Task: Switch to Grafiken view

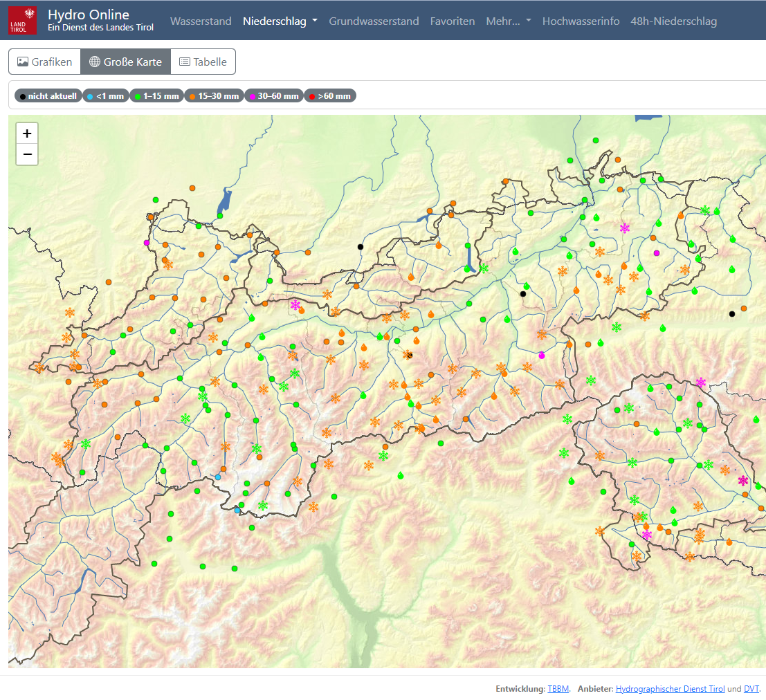Action: (x=45, y=62)
